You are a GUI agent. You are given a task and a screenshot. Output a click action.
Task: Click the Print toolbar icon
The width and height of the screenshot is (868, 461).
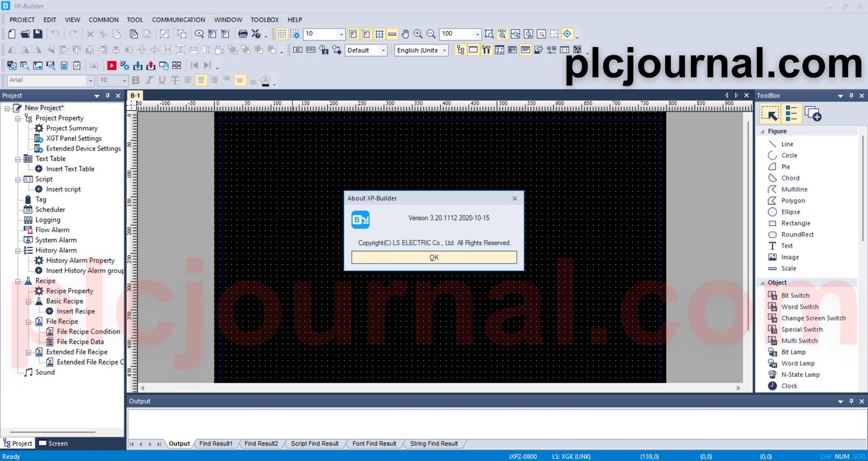tap(243, 34)
